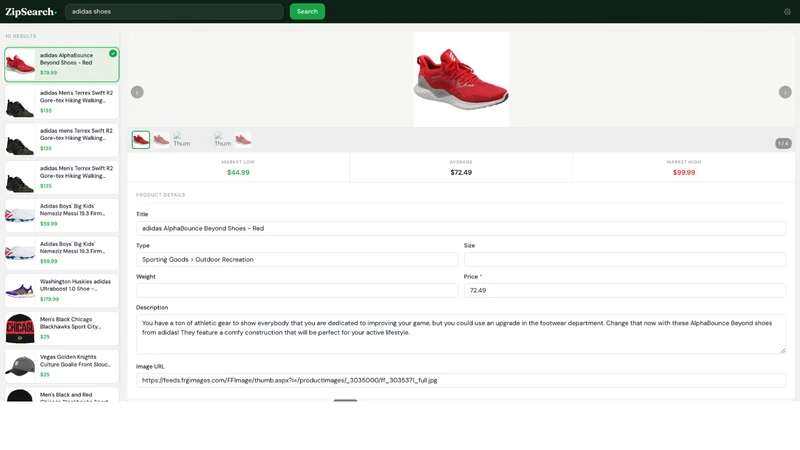The width and height of the screenshot is (800, 450).
Task: Click the empty Weight field
Action: tap(297, 290)
